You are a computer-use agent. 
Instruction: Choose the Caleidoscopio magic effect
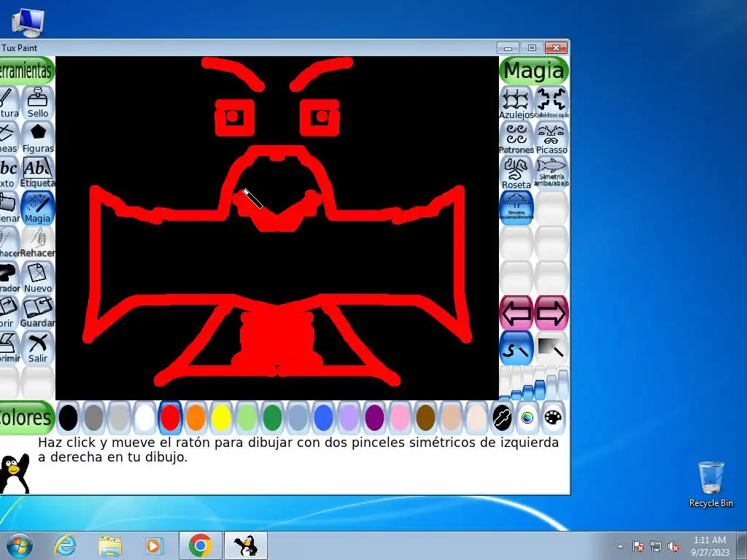point(551,103)
